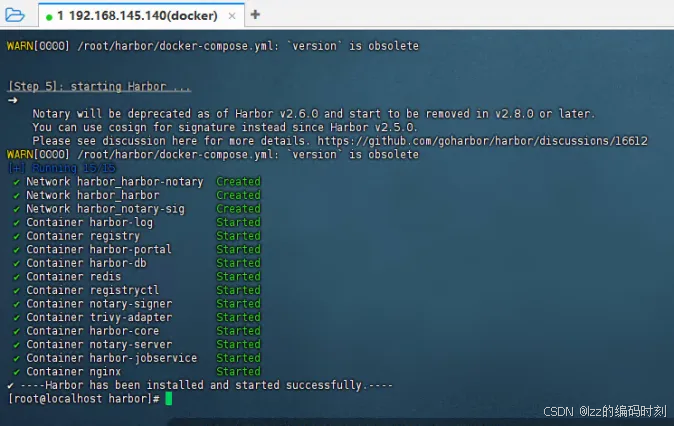The height and width of the screenshot is (426, 674).
Task: Click the 'Container harbor-jobservice' line
Action: [137, 358]
